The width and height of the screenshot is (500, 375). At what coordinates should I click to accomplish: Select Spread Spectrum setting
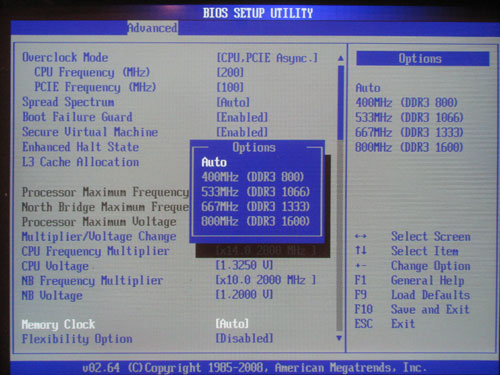point(68,102)
